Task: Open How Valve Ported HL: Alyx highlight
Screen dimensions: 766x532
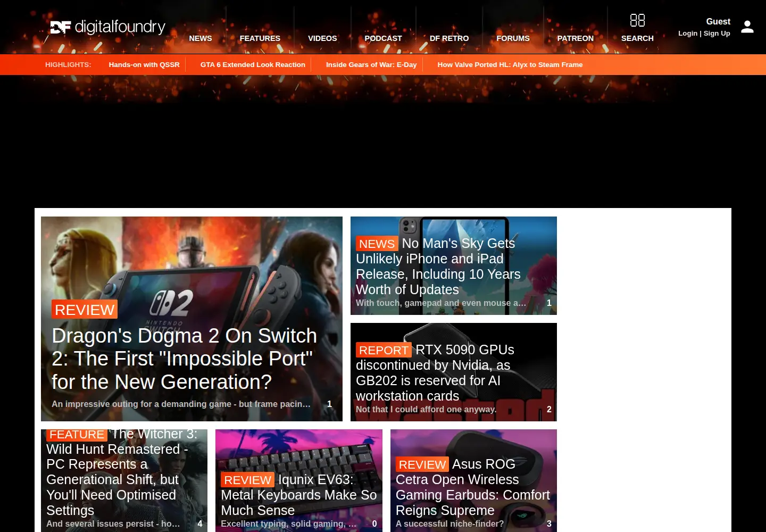Action: (510, 64)
